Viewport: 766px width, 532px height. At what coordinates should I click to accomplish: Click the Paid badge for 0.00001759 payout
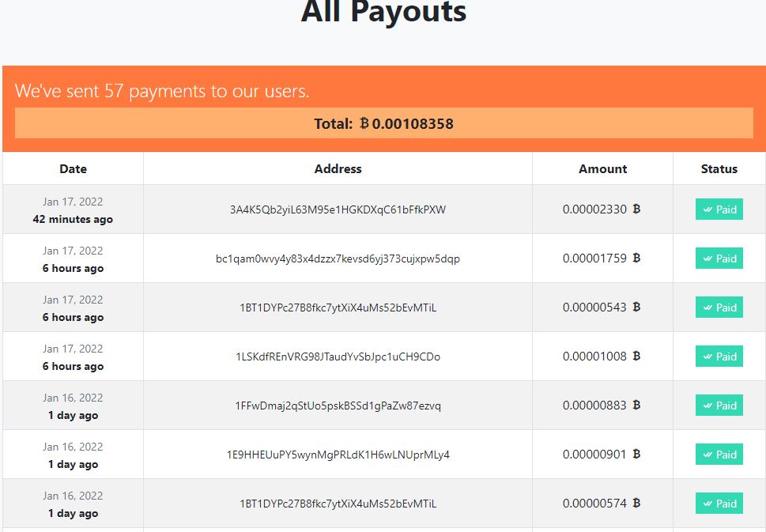point(719,258)
